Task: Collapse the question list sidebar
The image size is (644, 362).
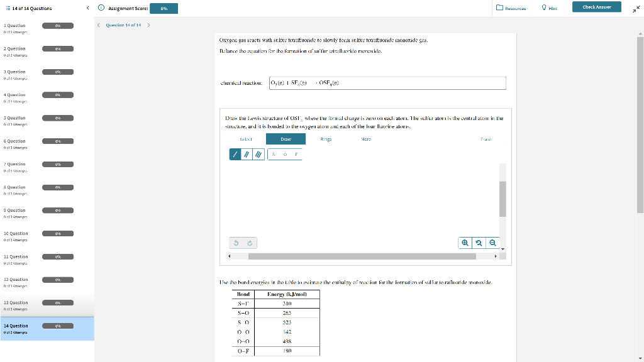Action: tap(87, 8)
